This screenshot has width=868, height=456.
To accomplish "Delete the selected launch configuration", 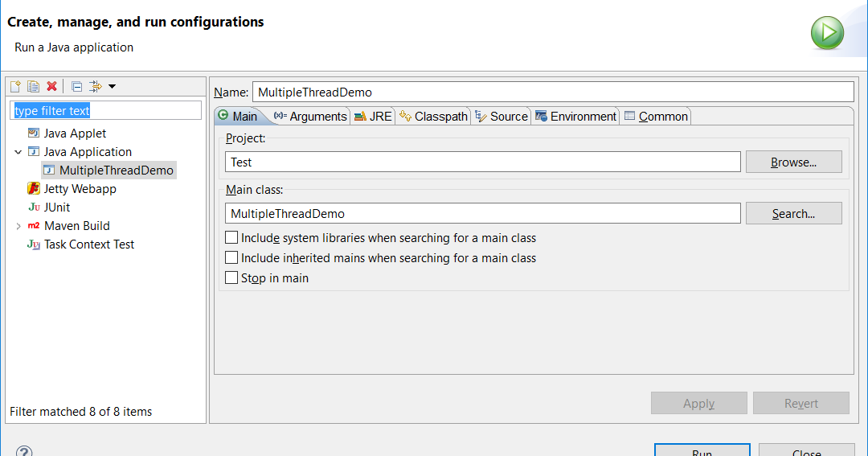I will point(51,86).
